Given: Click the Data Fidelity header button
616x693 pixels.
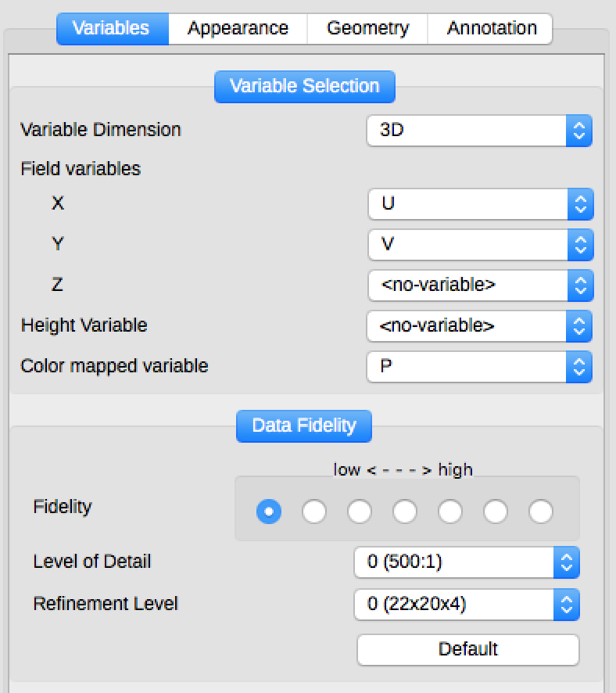Looking at the screenshot, I should point(303,426).
